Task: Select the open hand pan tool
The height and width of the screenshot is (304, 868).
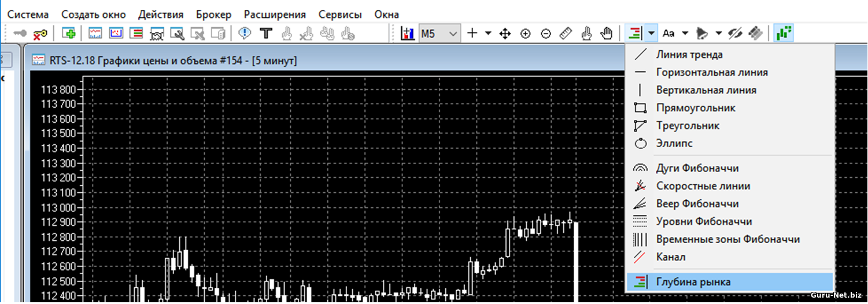Action: [607, 34]
